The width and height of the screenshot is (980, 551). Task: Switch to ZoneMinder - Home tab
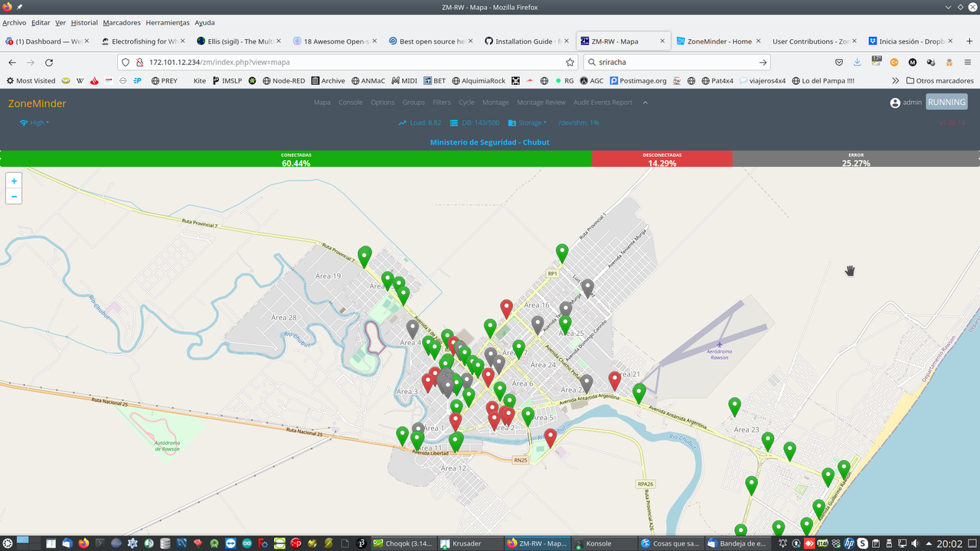coord(719,41)
